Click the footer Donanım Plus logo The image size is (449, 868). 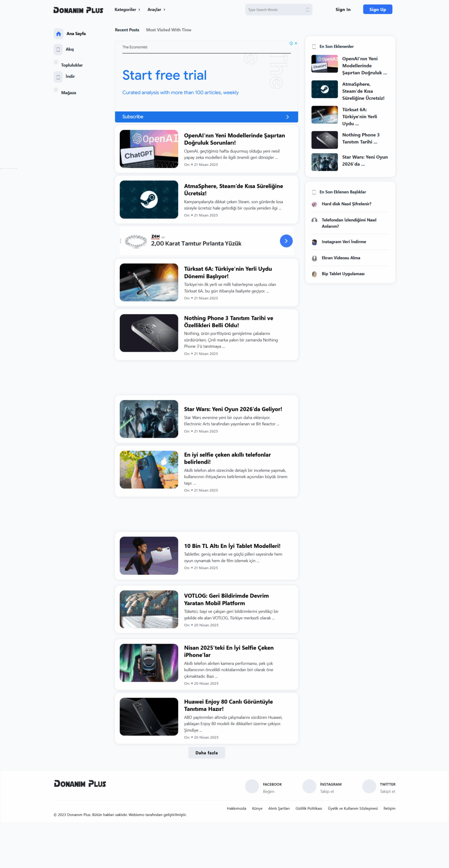(80, 783)
